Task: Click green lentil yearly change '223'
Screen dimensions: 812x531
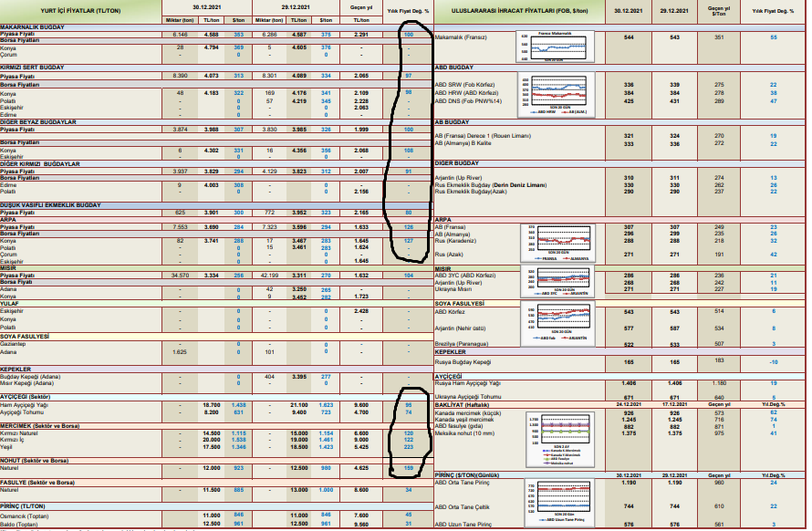Action: (x=409, y=446)
